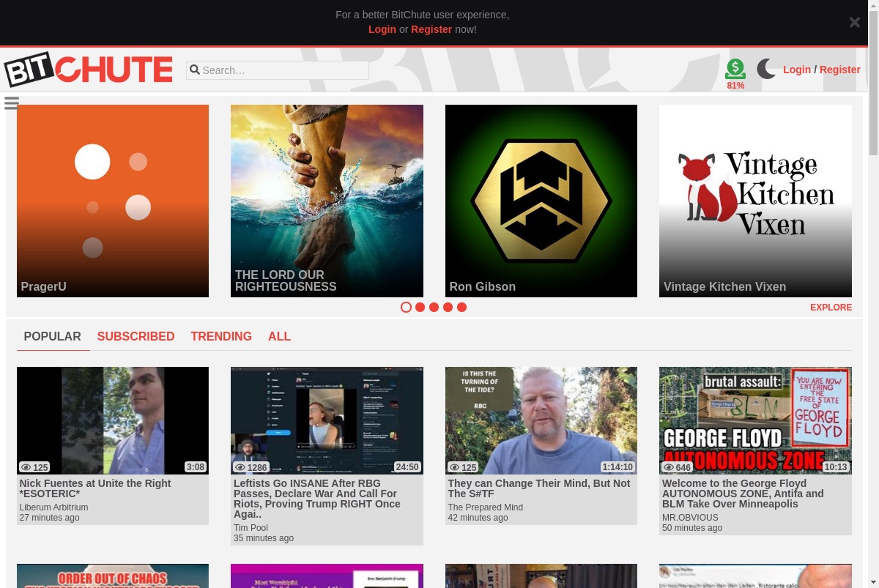This screenshot has width=879, height=588.
Task: Play They can Change Their Mind thumbnail
Action: [x=541, y=420]
